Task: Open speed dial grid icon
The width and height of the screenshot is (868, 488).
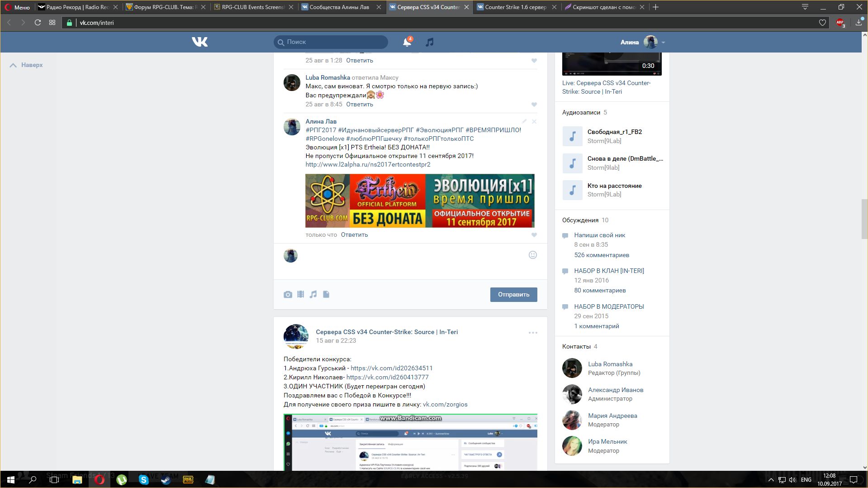Action: 52,23
